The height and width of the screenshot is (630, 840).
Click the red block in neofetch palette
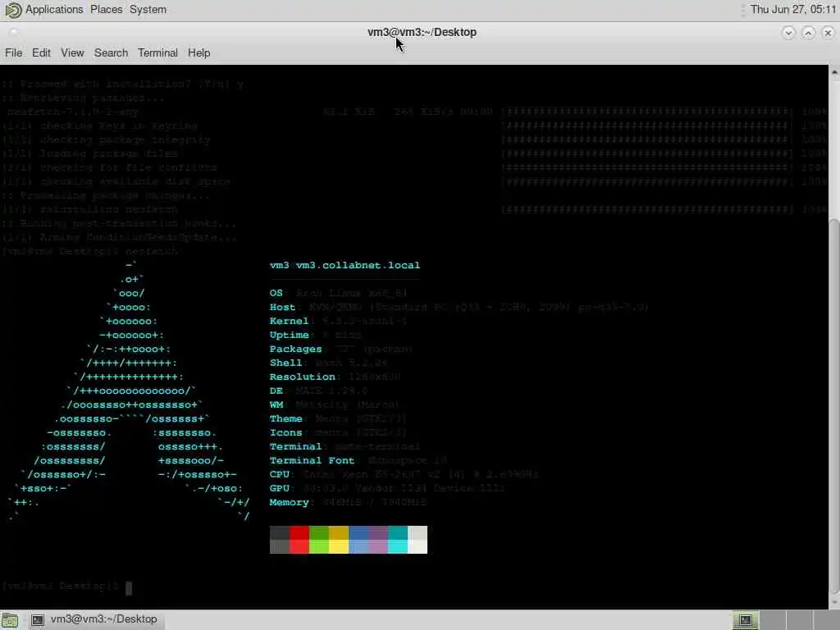click(x=299, y=540)
